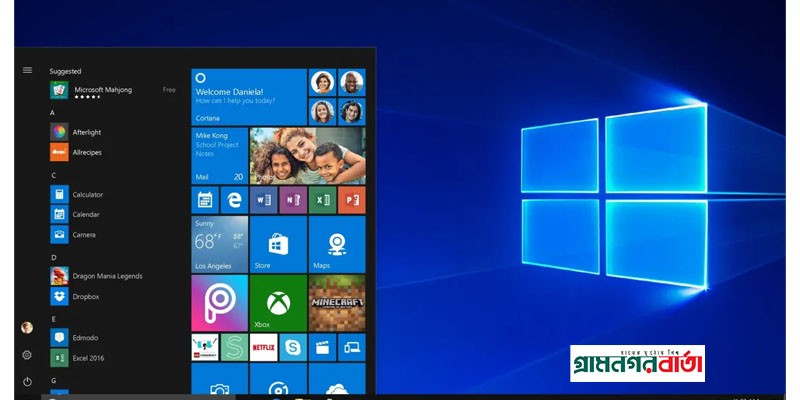
Task: Open the OneNote tile
Action: [x=293, y=200]
